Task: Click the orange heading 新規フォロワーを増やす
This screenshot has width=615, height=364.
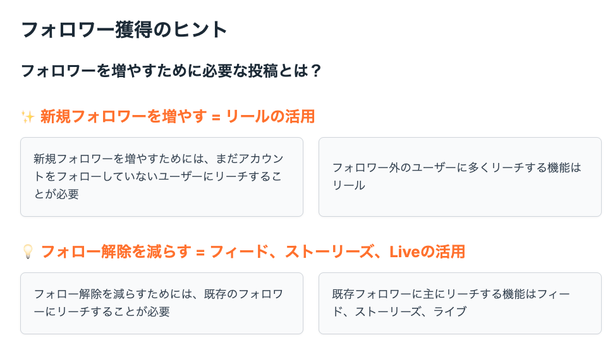Action: pyautogui.click(x=123, y=116)
